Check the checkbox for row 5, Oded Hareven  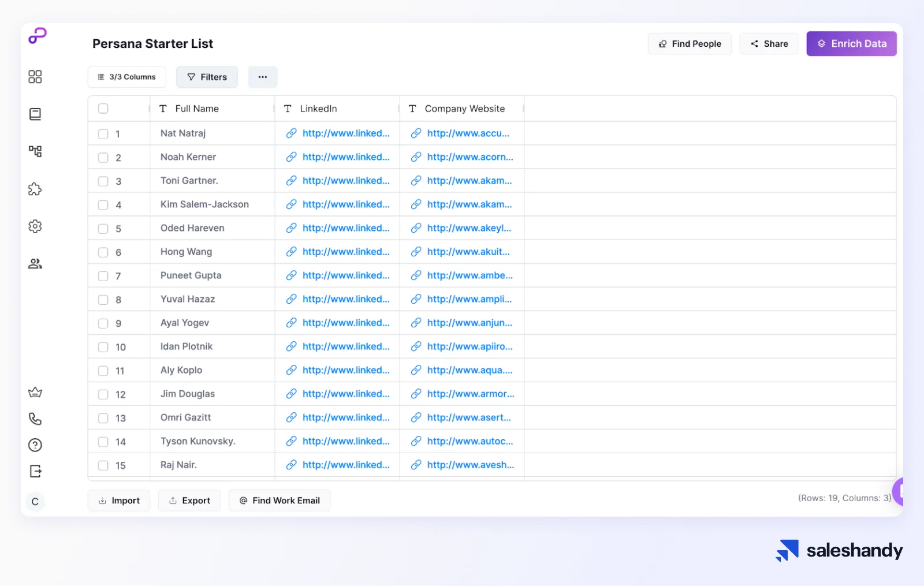103,227
